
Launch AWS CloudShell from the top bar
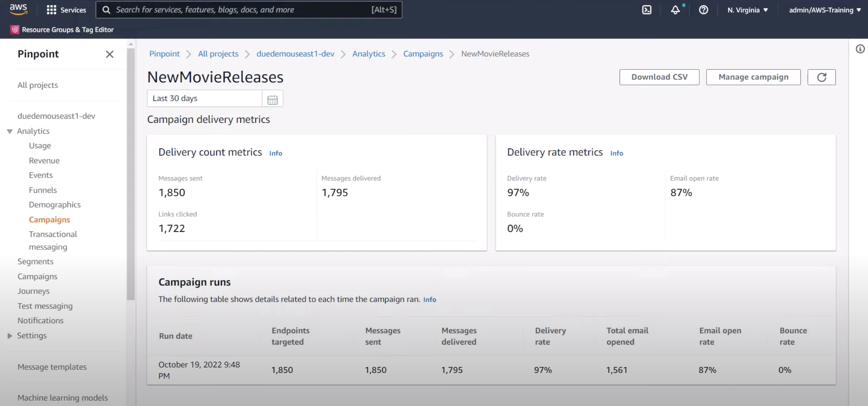point(646,10)
